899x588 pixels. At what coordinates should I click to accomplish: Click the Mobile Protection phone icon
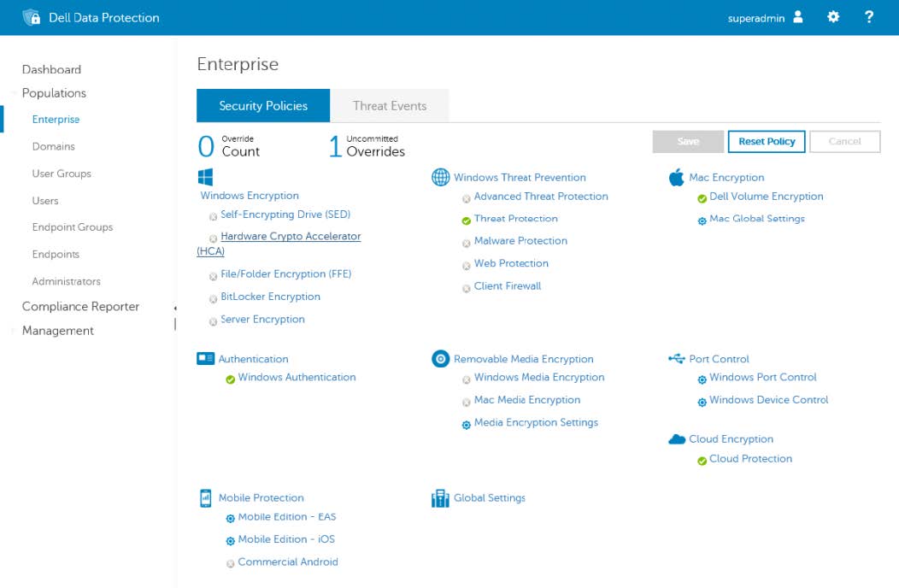[x=205, y=497]
